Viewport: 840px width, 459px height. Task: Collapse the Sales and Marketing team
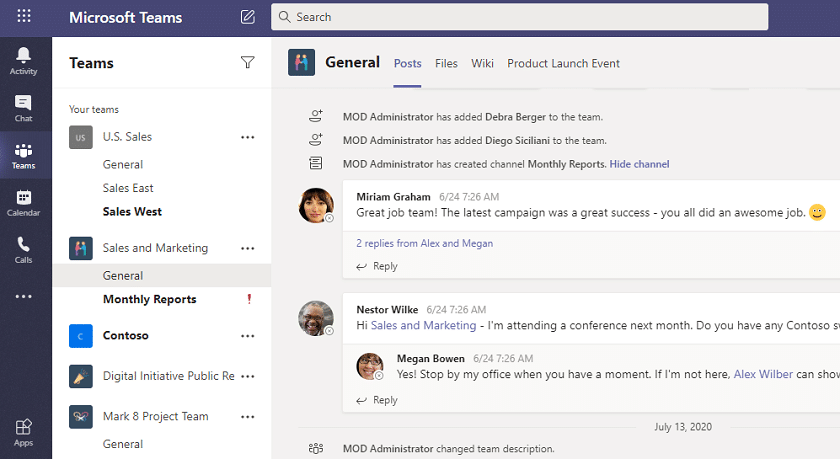pos(155,248)
